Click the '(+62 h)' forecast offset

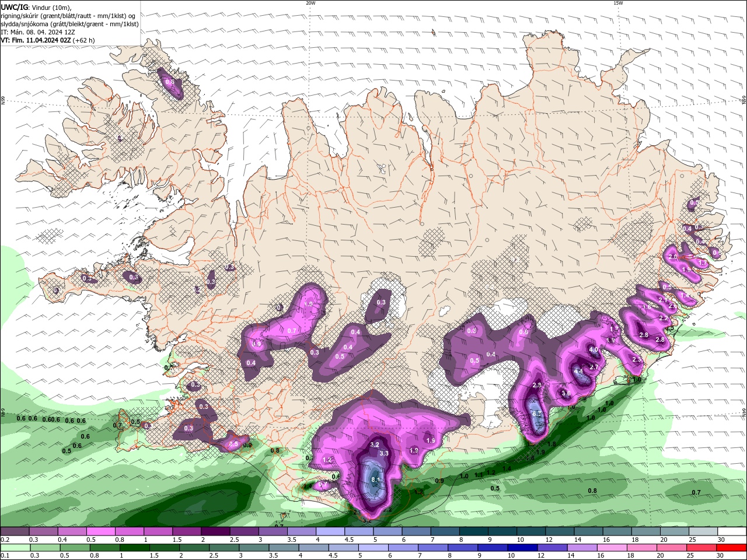pyautogui.click(x=83, y=40)
